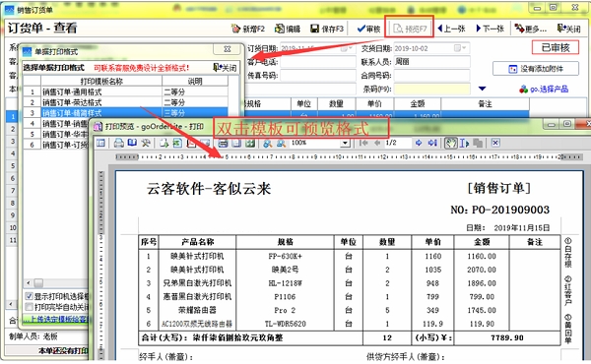Click the 编辑 edit toolbar icon
This screenshot has width=591, height=364.
(280, 29)
